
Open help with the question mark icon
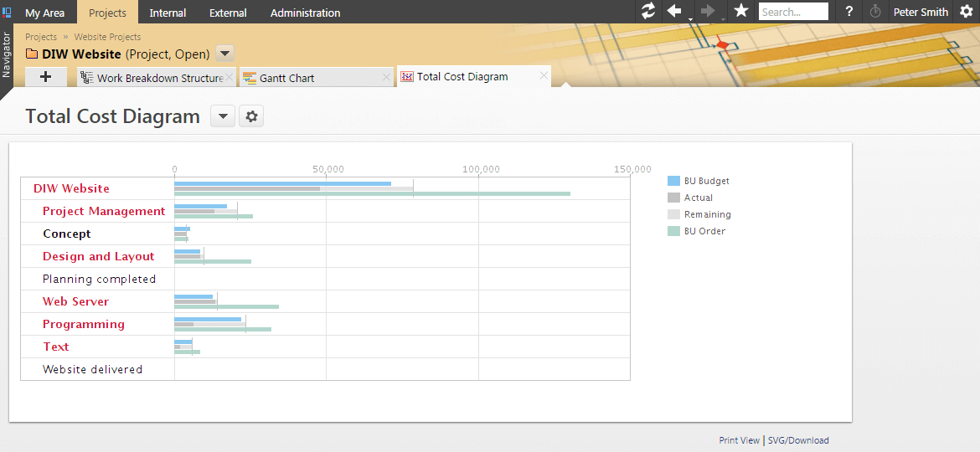[x=848, y=12]
